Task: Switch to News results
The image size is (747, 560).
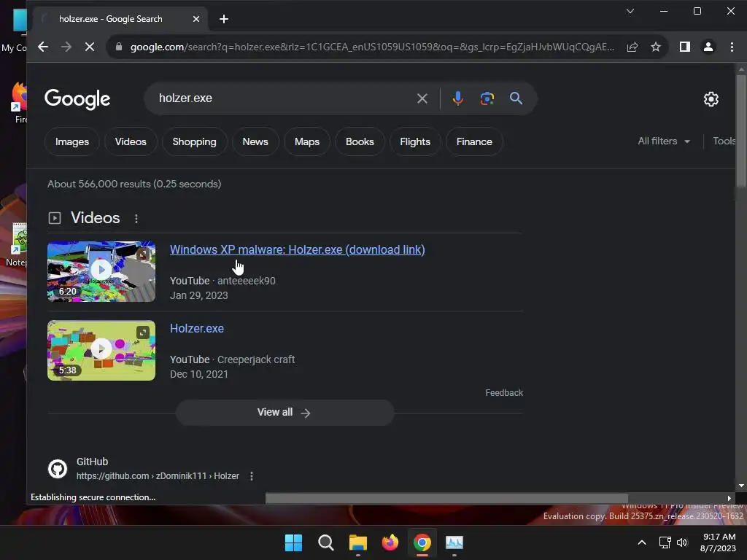Action: coord(255,141)
